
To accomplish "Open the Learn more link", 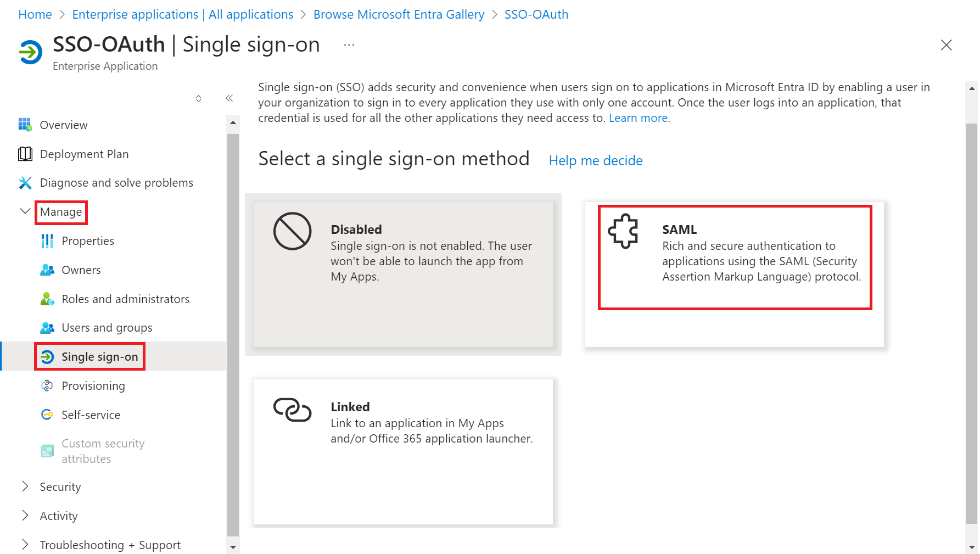I will pyautogui.click(x=639, y=118).
